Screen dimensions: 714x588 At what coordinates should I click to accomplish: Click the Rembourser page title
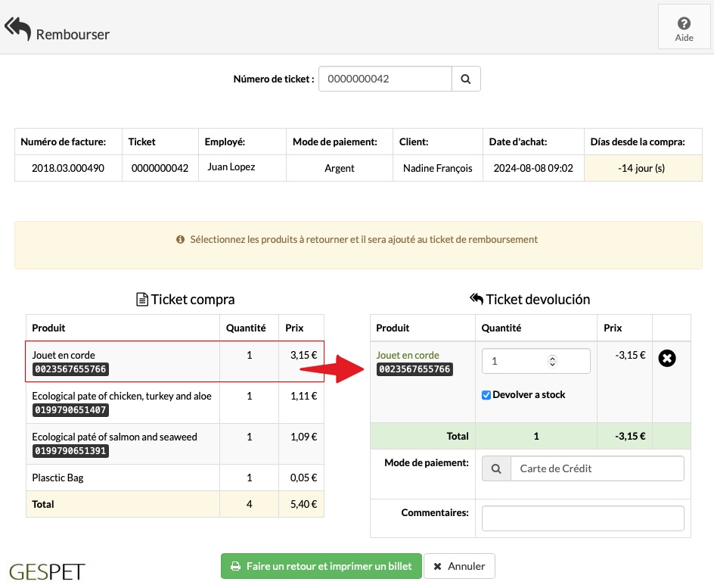tap(73, 35)
